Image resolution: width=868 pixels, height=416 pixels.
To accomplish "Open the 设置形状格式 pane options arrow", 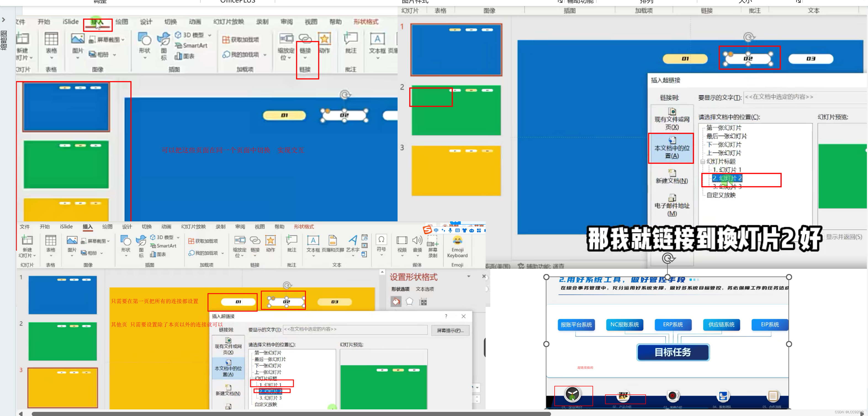I will pyautogui.click(x=468, y=277).
